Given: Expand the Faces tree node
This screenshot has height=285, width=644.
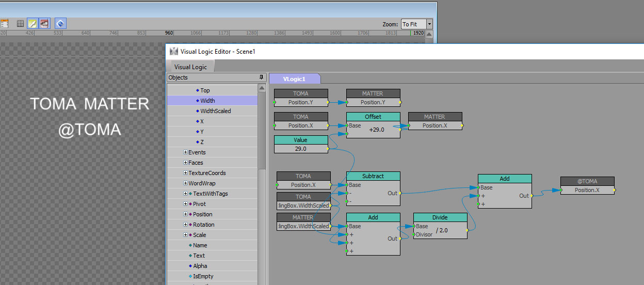Looking at the screenshot, I should (185, 163).
